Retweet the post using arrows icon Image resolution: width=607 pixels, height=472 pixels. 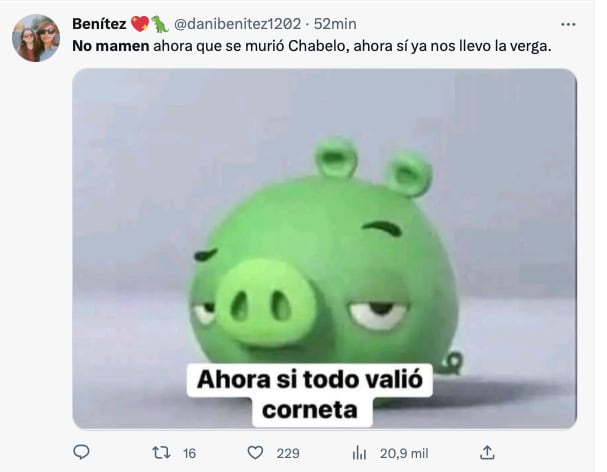pos(161,452)
